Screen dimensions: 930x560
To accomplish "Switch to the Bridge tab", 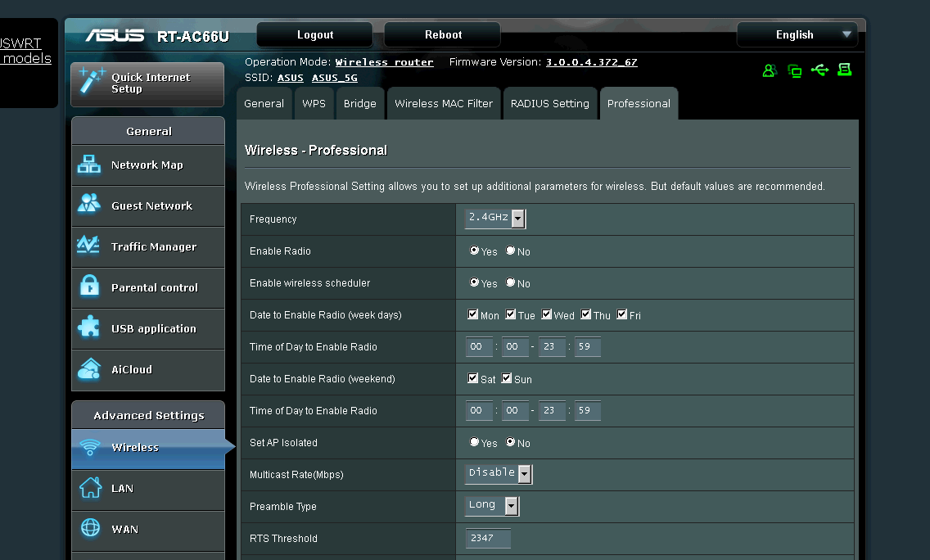I will [x=360, y=103].
